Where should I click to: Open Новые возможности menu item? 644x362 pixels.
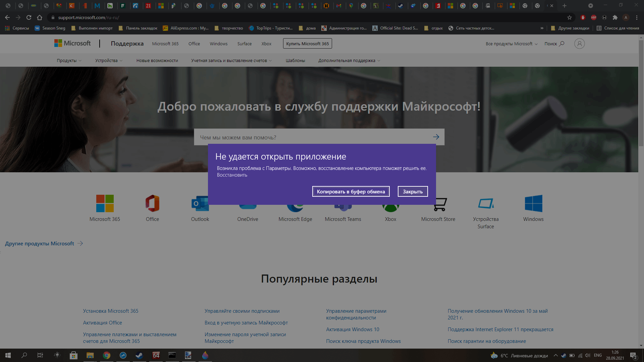coord(157,61)
